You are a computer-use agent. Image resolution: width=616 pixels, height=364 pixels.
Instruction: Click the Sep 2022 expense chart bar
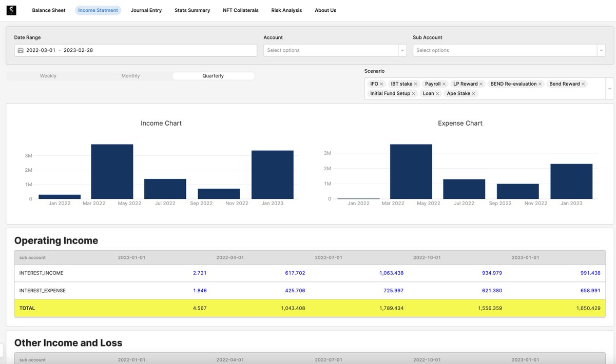pos(518,191)
